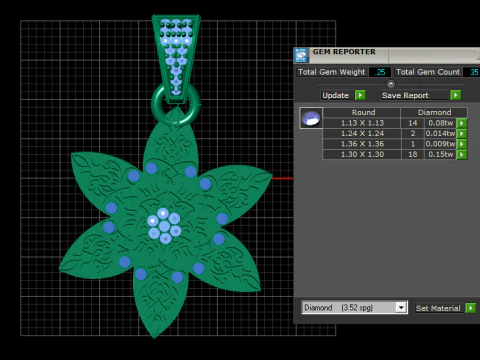Click the Total Gem Weight value .25
The image size is (480, 360).
coord(380,72)
